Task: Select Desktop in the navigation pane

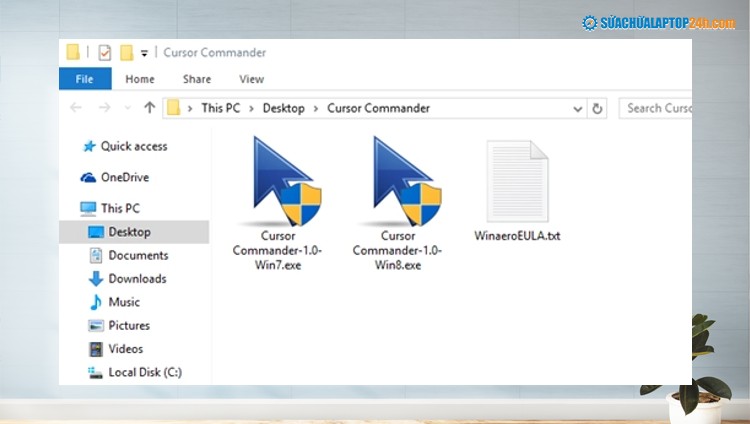Action: tap(134, 232)
